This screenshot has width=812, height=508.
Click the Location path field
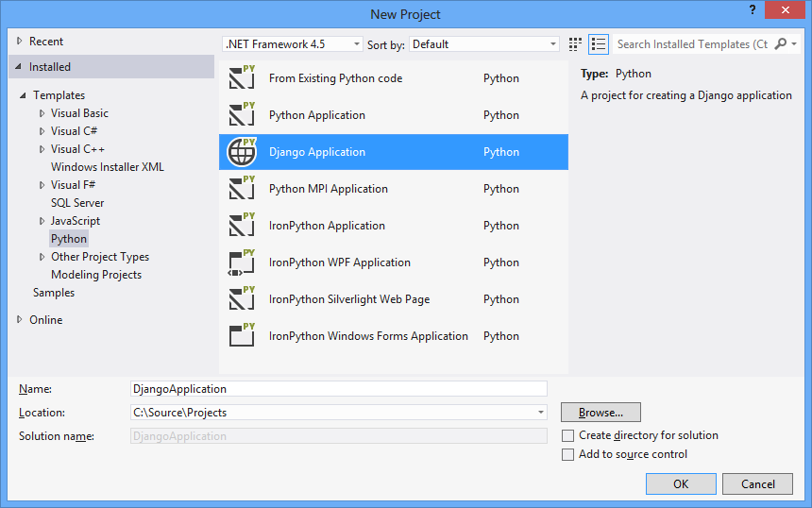coord(339,413)
